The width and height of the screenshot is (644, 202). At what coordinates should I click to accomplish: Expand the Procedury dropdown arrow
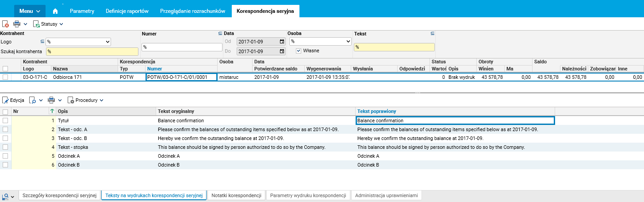[x=101, y=101]
